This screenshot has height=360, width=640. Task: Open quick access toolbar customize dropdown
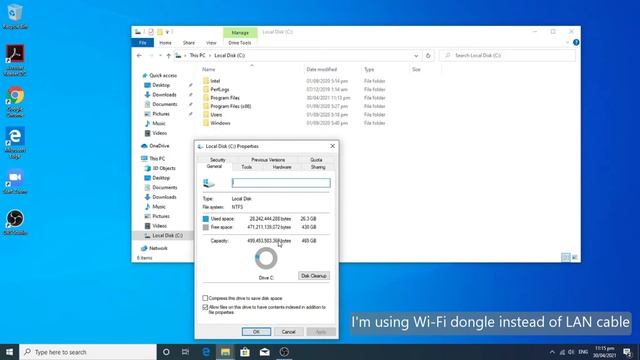pos(167,32)
